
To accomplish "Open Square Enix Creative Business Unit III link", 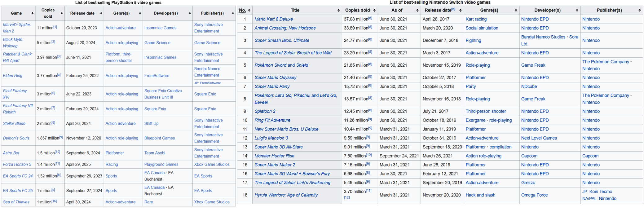I will tap(163, 94).
